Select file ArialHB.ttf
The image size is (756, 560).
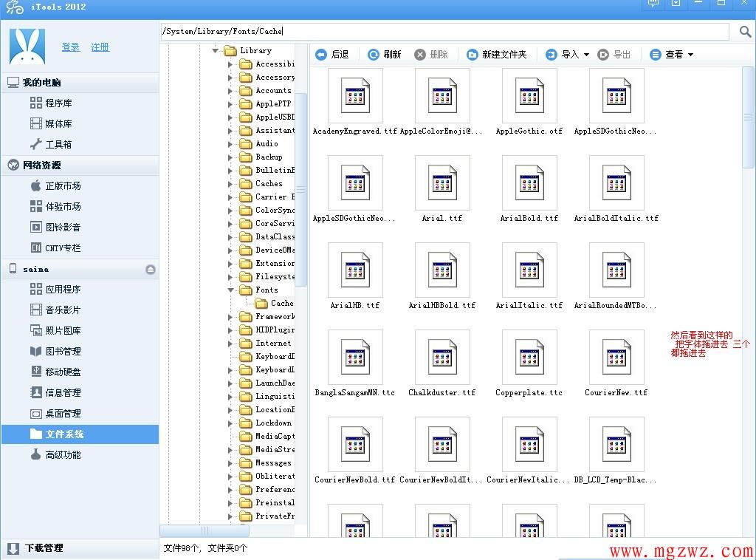coord(355,276)
